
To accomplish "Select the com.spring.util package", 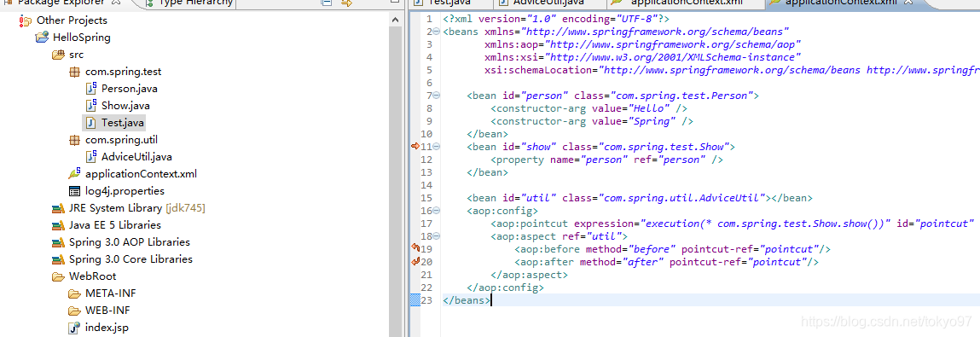I will [x=121, y=139].
